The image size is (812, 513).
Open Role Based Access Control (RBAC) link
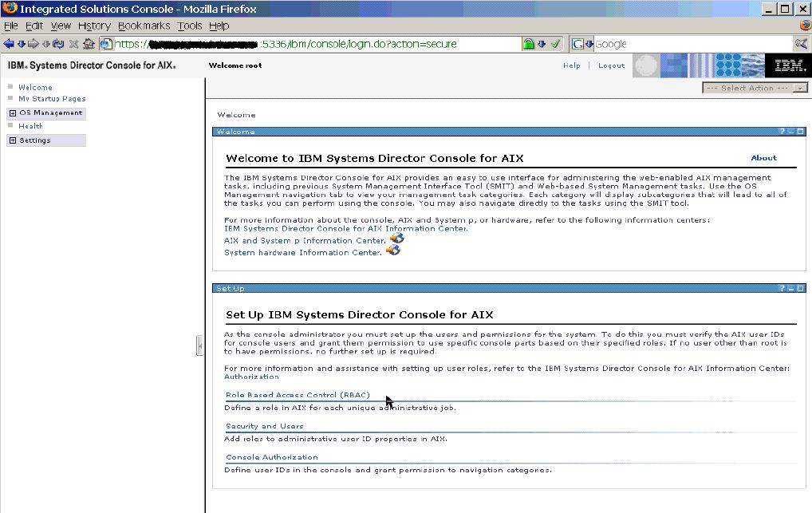click(298, 395)
